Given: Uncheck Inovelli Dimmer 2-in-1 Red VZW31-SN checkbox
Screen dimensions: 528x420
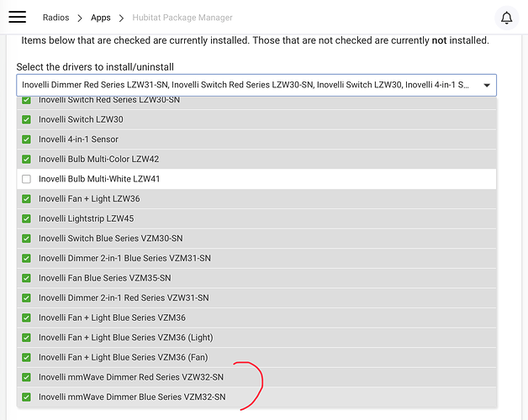Looking at the screenshot, I should [26, 298].
